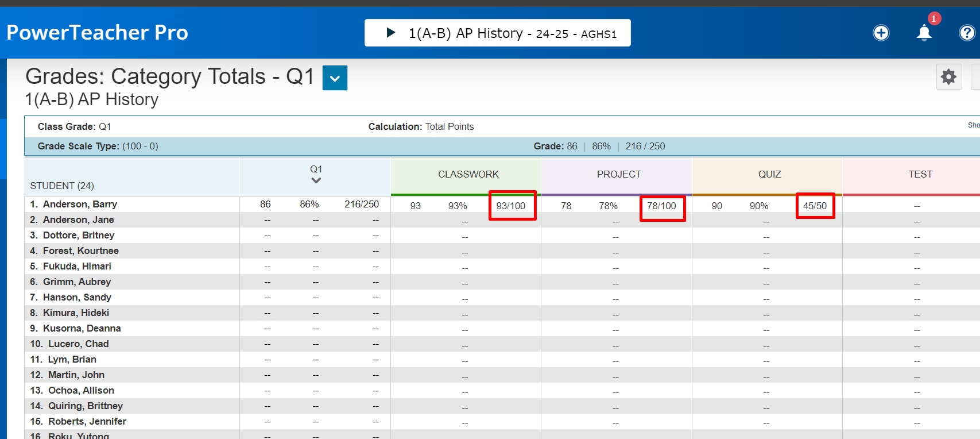
Task: Expand the Q1 column chevron
Action: coord(316,180)
